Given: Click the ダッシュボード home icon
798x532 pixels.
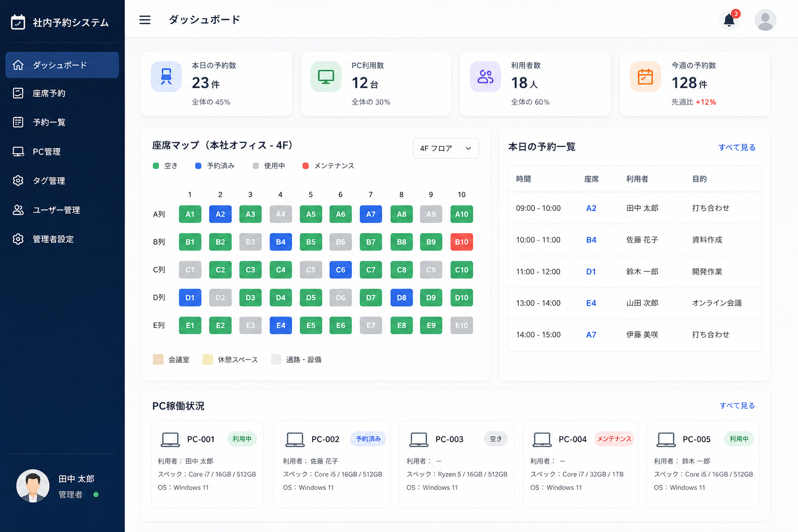Looking at the screenshot, I should tap(18, 65).
